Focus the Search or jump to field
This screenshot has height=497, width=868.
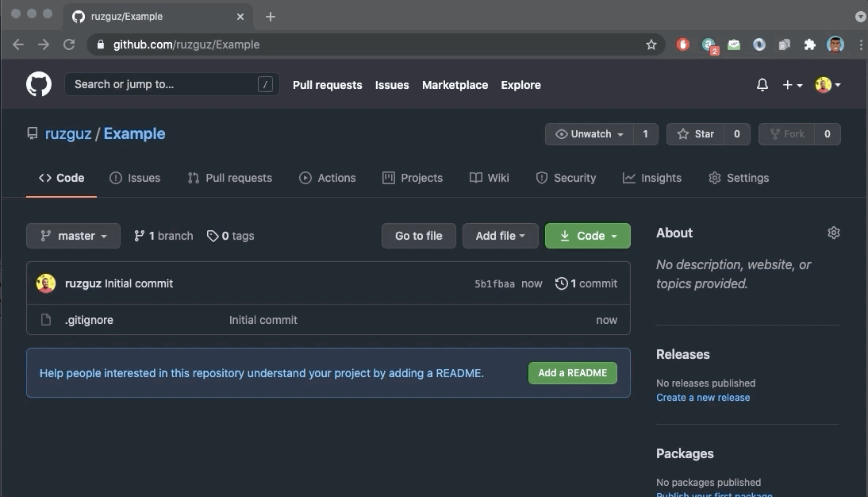(172, 84)
